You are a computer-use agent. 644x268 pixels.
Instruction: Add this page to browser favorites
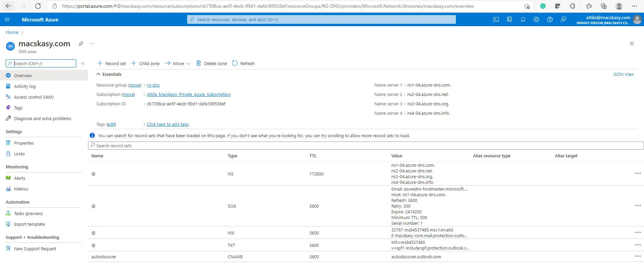tap(527, 6)
